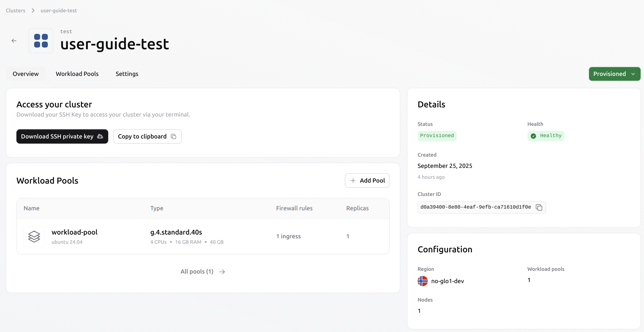Select the layers icon beside workload-pool
The height and width of the screenshot is (332, 644).
click(x=34, y=236)
